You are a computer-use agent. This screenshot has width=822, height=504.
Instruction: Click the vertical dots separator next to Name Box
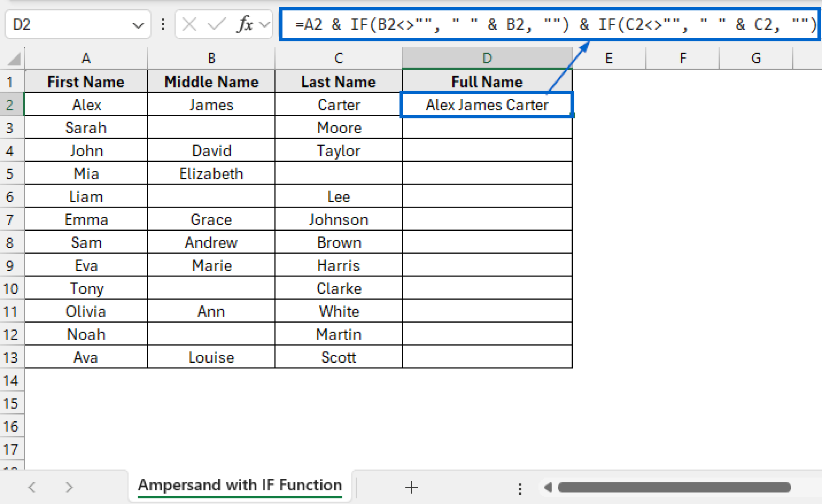pos(163,24)
